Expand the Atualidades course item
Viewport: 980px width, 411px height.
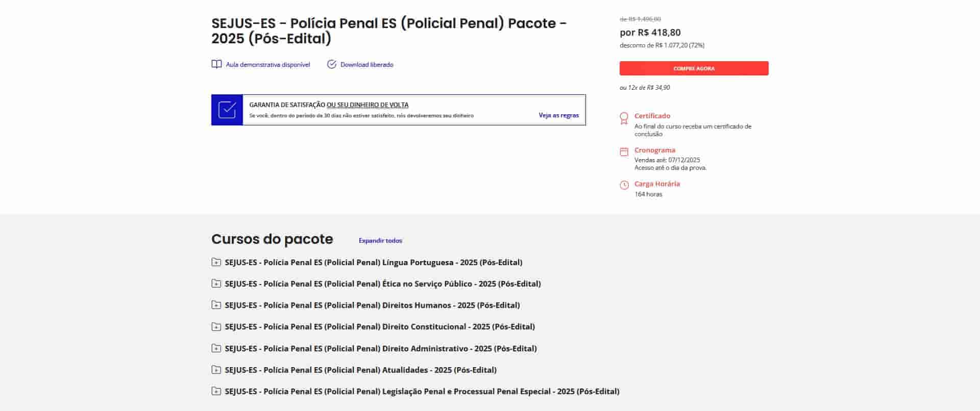click(216, 370)
